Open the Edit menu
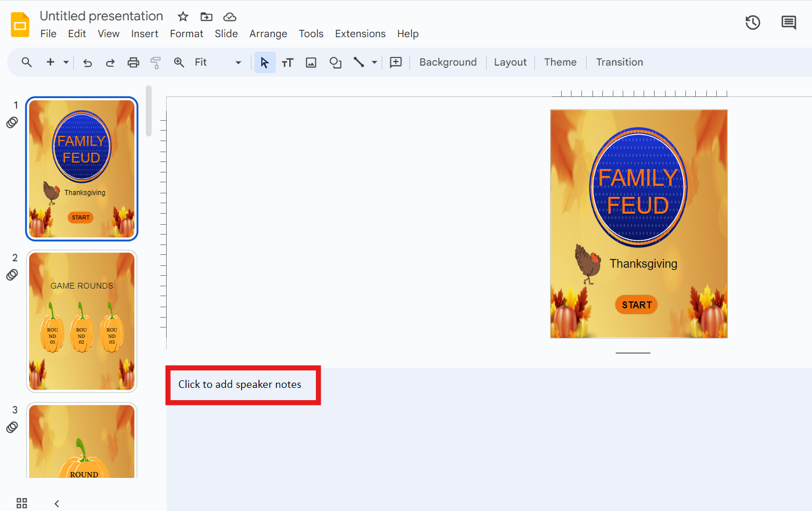Viewport: 812px width, 511px height. (x=77, y=34)
